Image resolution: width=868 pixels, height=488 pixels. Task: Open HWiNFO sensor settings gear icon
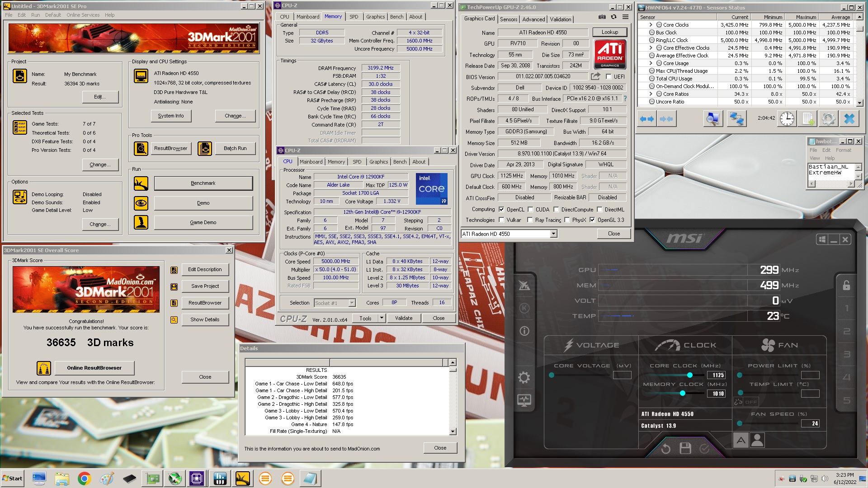(x=828, y=119)
